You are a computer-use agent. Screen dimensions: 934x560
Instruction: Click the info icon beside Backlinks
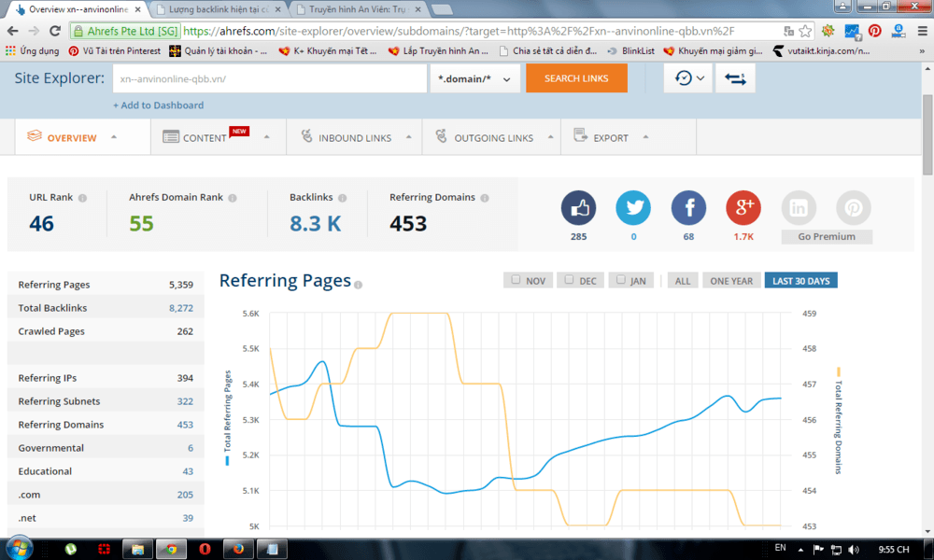[343, 198]
